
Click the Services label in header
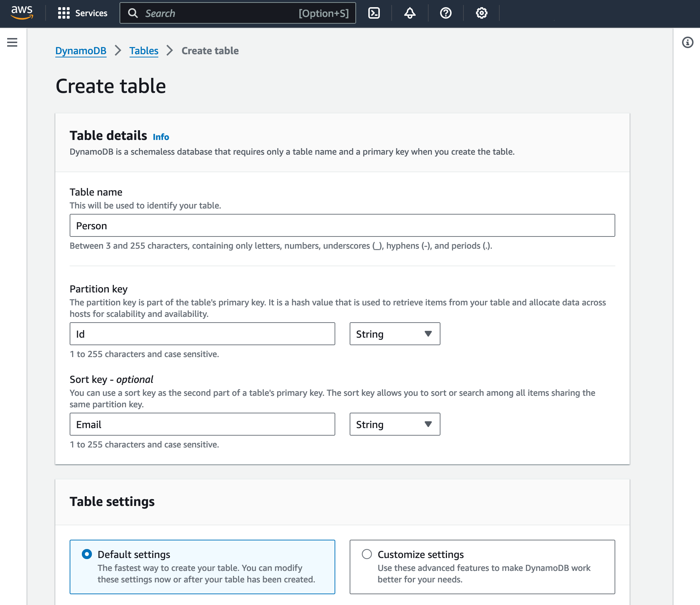91,13
